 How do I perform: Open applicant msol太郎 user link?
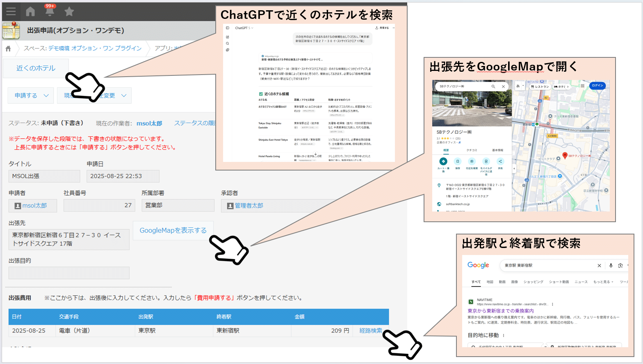click(x=34, y=206)
